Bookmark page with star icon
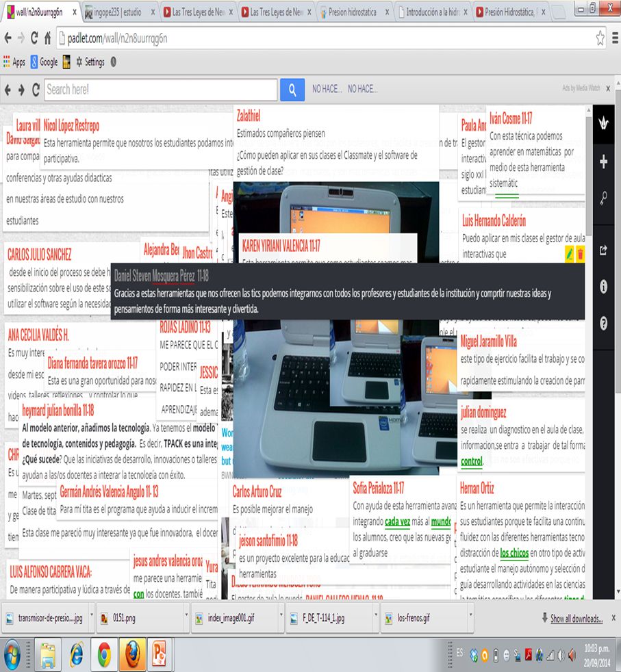The width and height of the screenshot is (621, 672). tap(600, 38)
